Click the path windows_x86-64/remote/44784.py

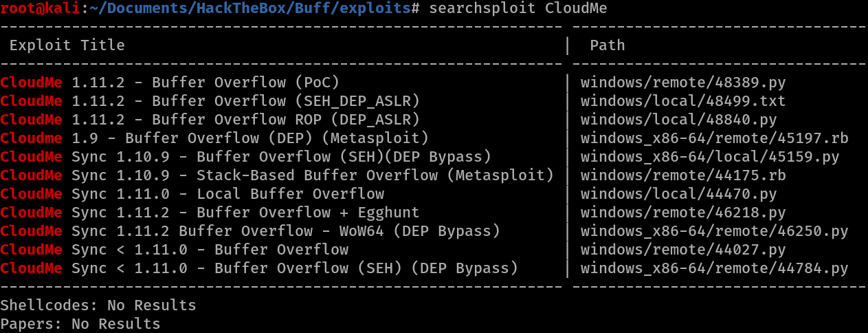[x=714, y=268]
